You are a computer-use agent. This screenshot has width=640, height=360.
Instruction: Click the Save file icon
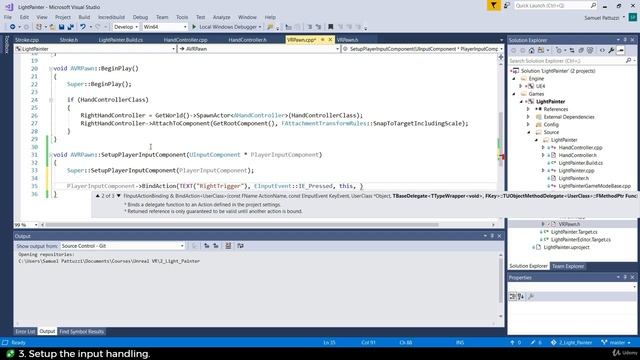tap(61, 27)
